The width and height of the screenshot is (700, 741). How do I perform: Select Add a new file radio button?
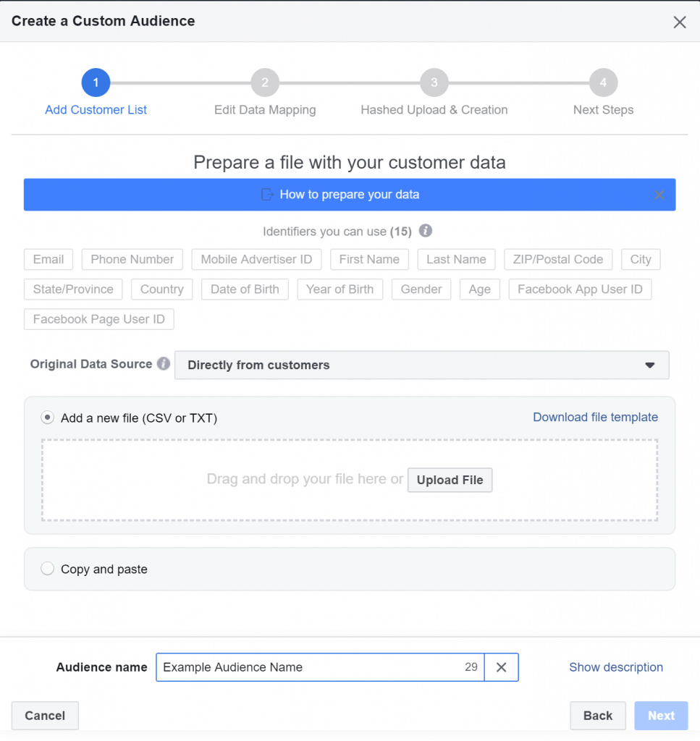click(47, 418)
